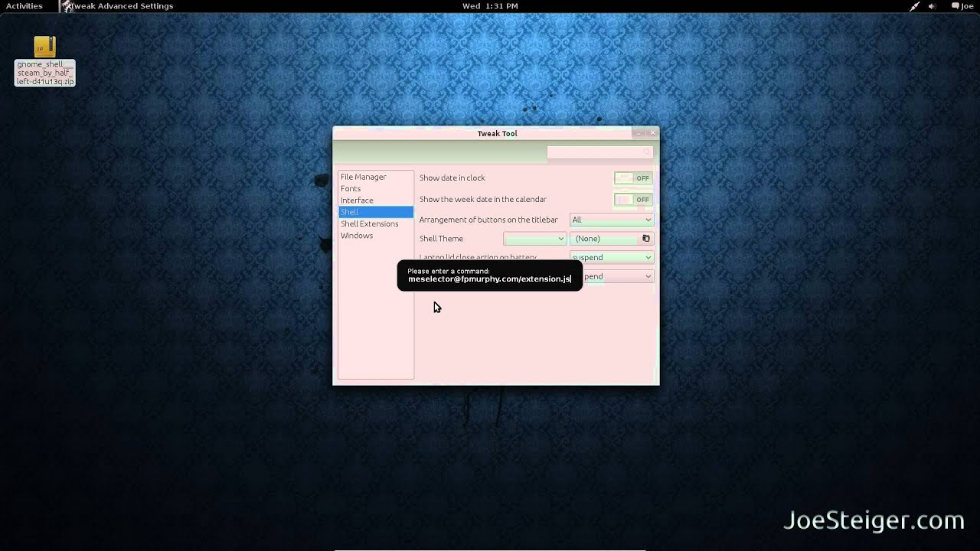This screenshot has width=980, height=551.
Task: Open the Joe user menu
Action: 962,6
